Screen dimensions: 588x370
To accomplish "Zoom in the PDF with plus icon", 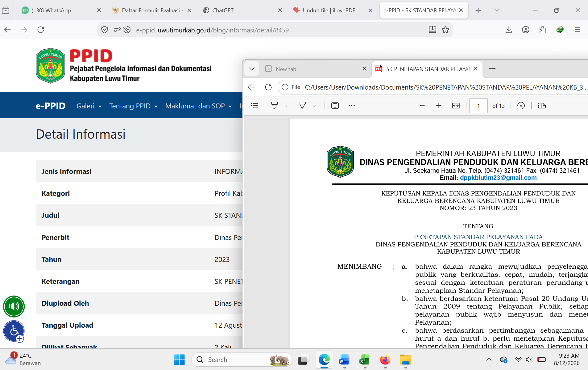I will (x=439, y=106).
